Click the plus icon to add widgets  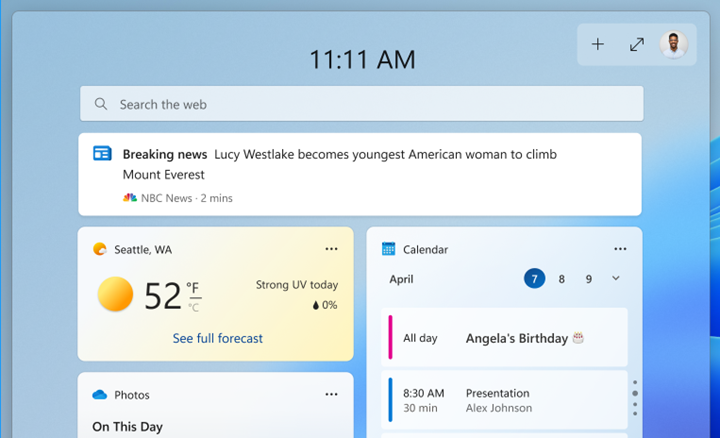pyautogui.click(x=598, y=45)
